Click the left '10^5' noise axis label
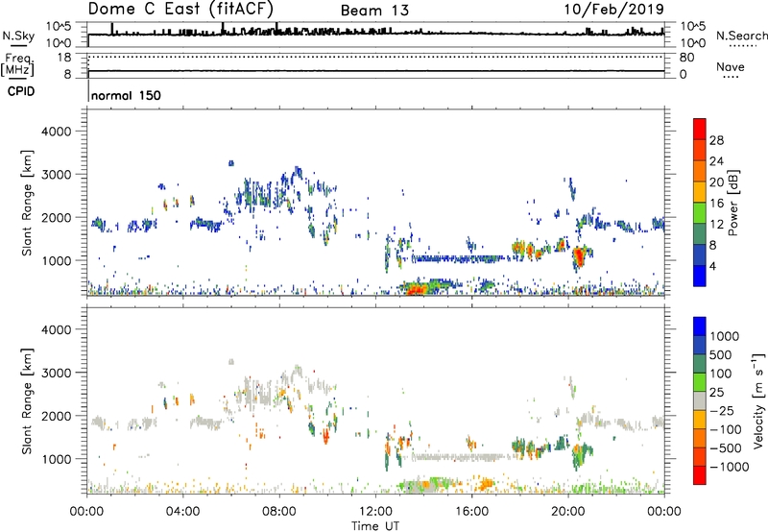Viewport: 768px width, 532px height. [x=59, y=26]
